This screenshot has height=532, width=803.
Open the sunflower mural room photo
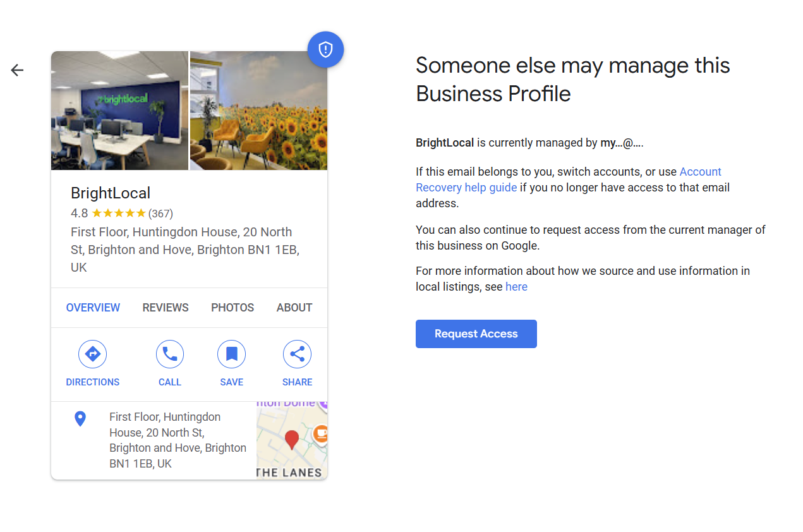258,111
